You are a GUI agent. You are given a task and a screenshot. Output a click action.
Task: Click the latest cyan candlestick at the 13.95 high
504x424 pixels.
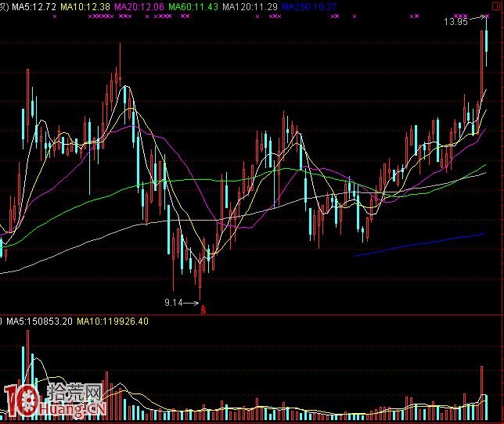pyautogui.click(x=487, y=41)
